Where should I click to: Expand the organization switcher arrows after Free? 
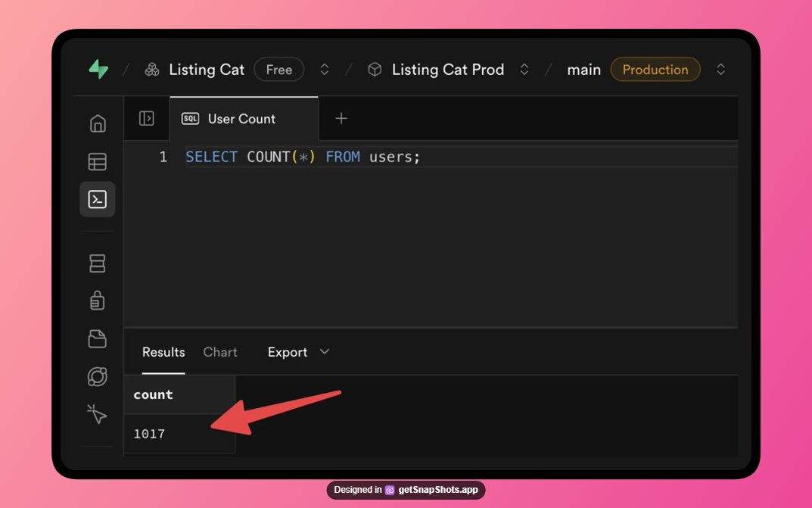point(324,70)
